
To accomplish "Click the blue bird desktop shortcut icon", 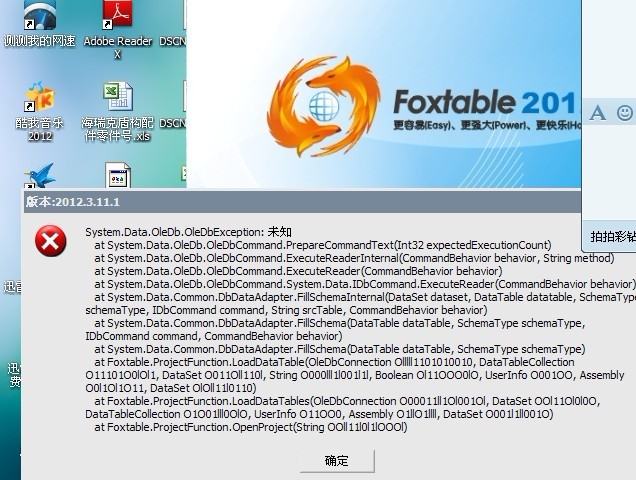I will (x=39, y=176).
